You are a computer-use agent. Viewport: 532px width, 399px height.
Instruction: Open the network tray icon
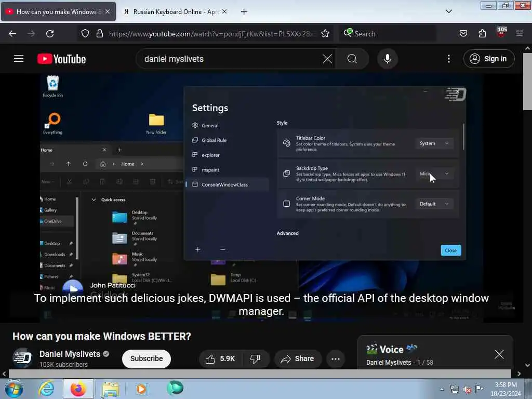[x=454, y=390]
